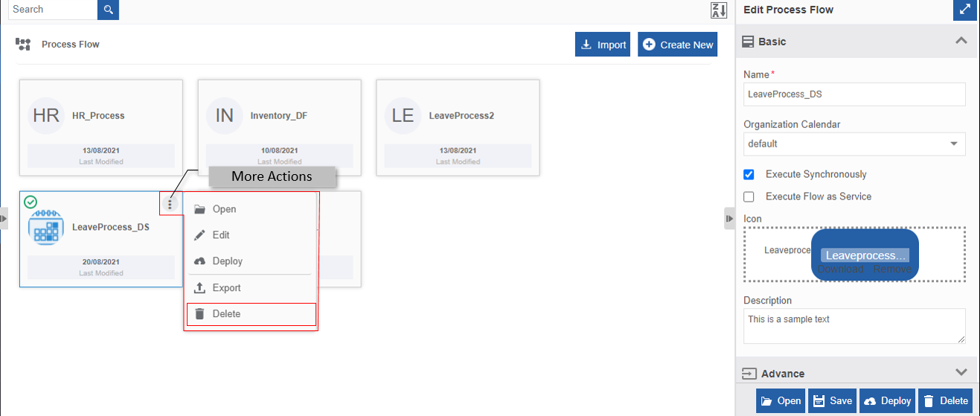Select Deploy in the context menu

tap(251, 261)
